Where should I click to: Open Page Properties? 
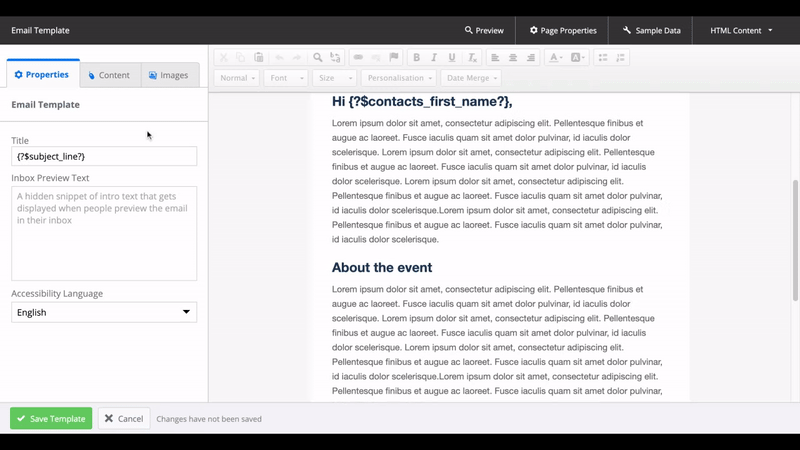point(563,30)
